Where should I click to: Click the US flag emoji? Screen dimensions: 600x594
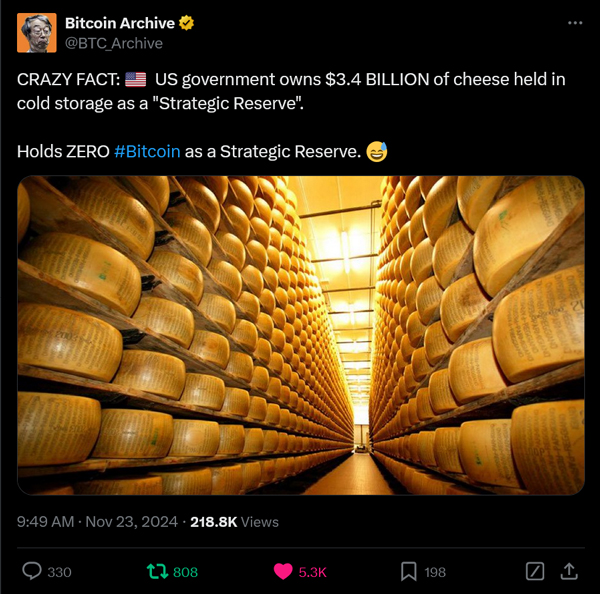tap(135, 80)
